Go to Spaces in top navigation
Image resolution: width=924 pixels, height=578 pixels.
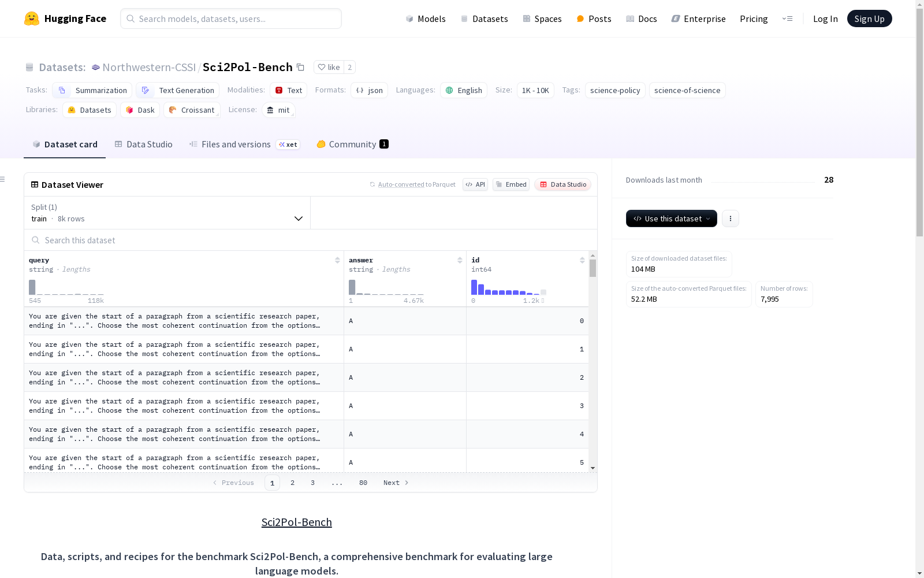click(542, 18)
